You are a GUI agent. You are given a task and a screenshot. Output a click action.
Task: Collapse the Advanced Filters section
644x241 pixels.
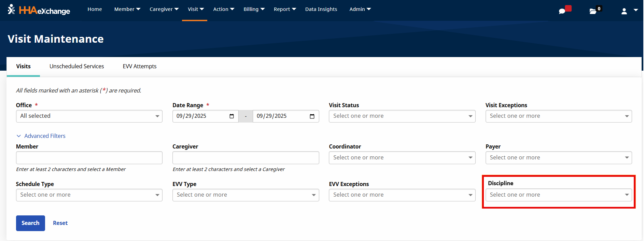[41, 136]
